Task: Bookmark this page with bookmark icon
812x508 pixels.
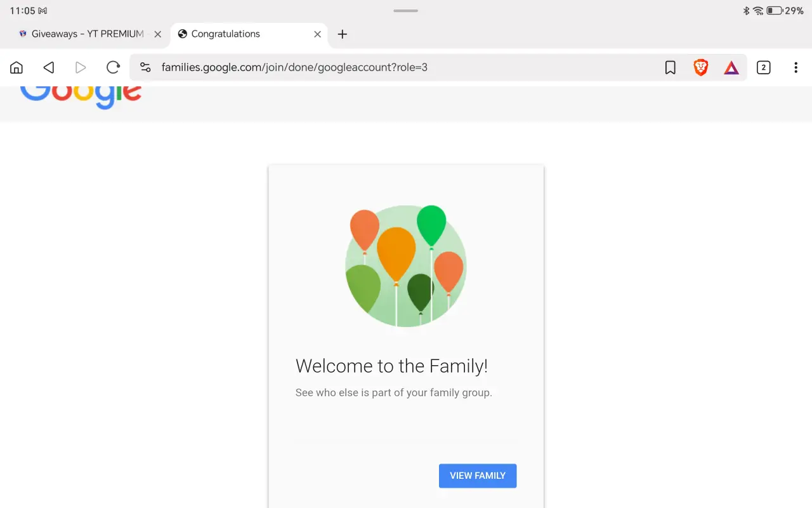Action: coord(670,67)
